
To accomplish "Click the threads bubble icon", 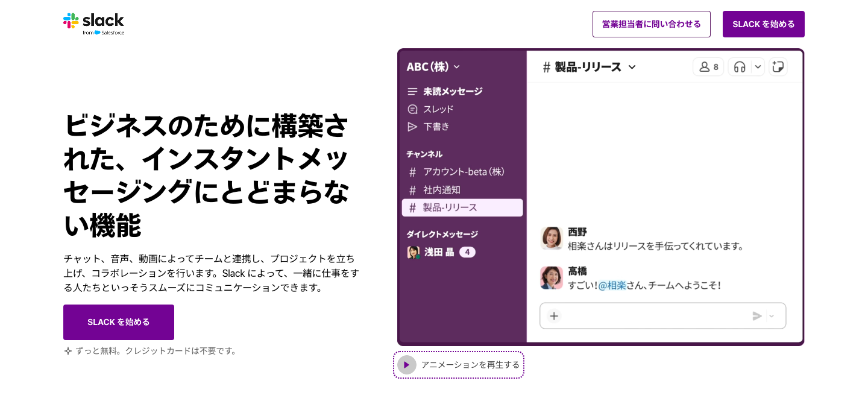I will [x=412, y=109].
